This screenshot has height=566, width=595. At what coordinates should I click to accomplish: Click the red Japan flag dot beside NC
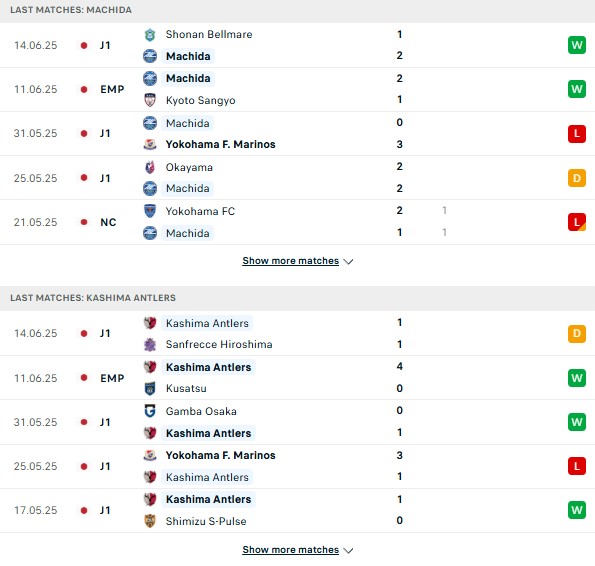84,222
